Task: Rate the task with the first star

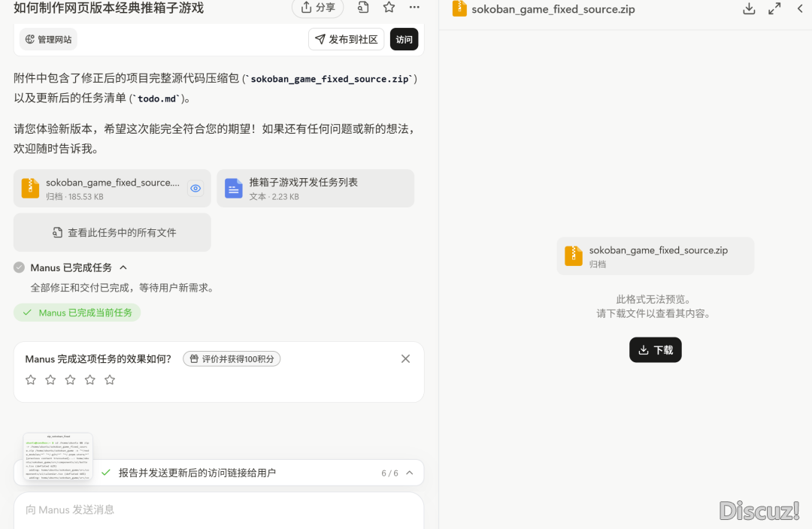Action: (x=31, y=379)
